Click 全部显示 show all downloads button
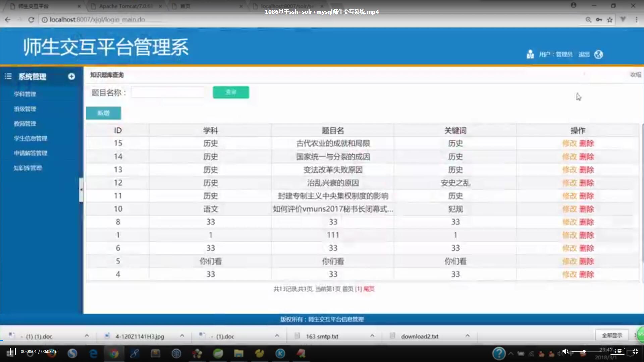 612,335
